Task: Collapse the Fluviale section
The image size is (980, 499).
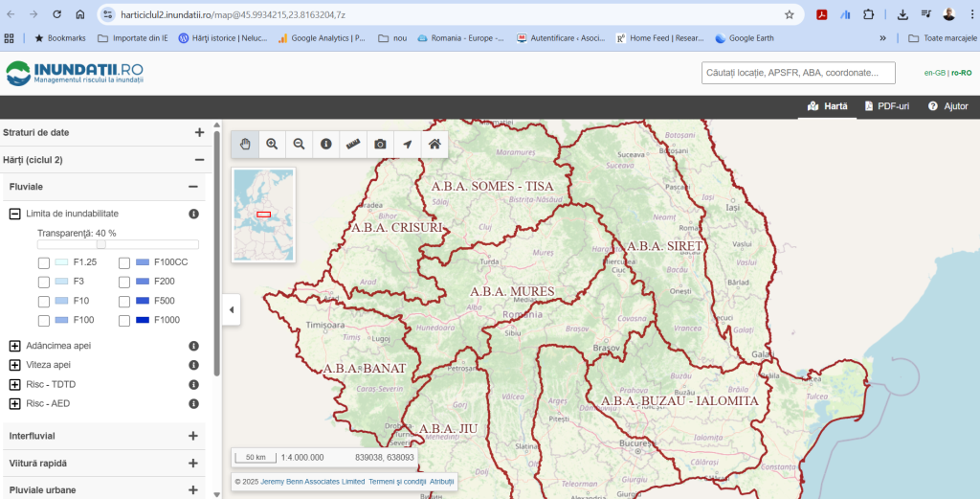Action: pyautogui.click(x=192, y=187)
